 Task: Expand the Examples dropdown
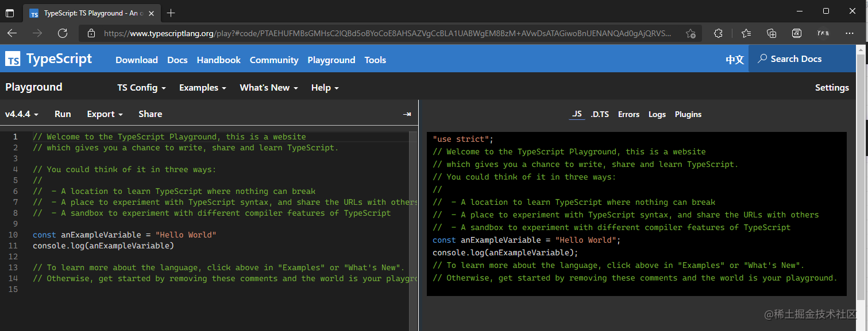(x=202, y=88)
